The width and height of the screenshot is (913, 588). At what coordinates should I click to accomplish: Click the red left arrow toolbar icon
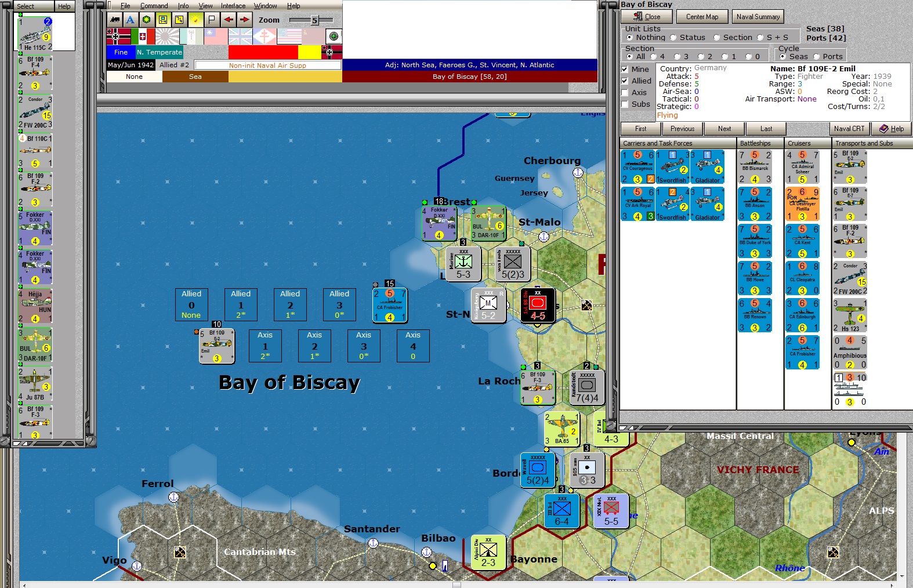click(x=229, y=20)
